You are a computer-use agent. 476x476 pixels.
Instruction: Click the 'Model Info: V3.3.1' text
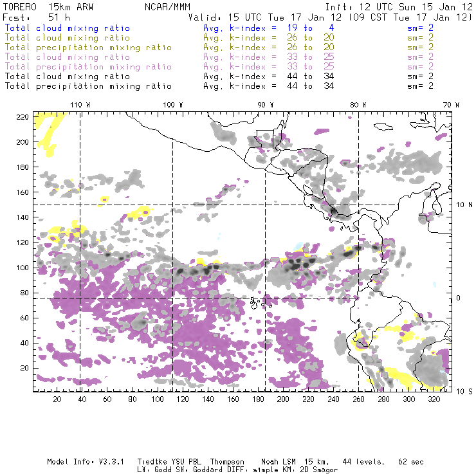point(86,462)
